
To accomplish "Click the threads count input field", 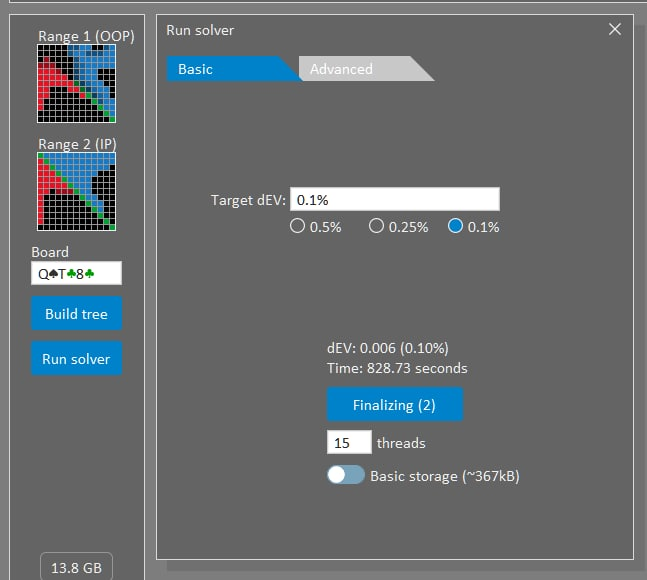I will pyautogui.click(x=349, y=443).
